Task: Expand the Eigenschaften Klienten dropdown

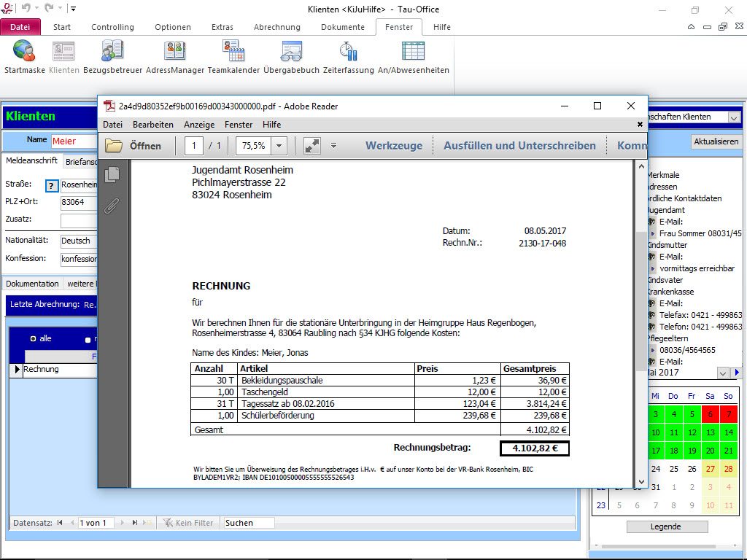Action: [733, 117]
